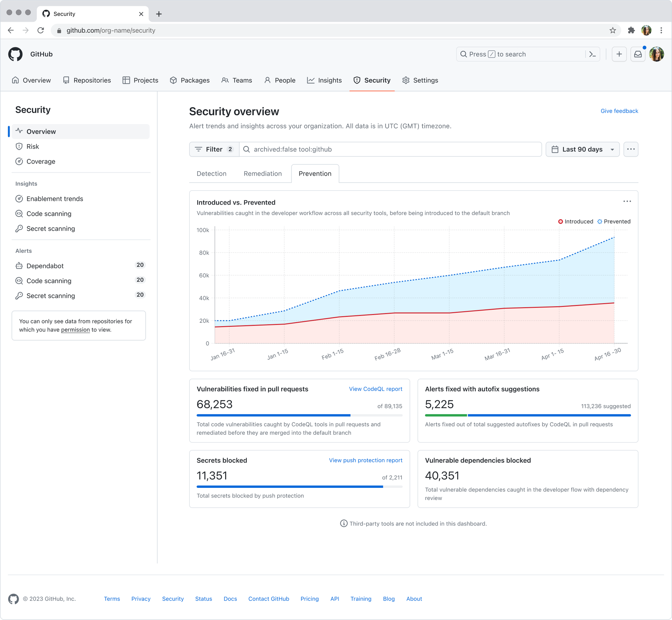This screenshot has width=672, height=620.
Task: Reload the page with refresh icon
Action: (x=41, y=30)
